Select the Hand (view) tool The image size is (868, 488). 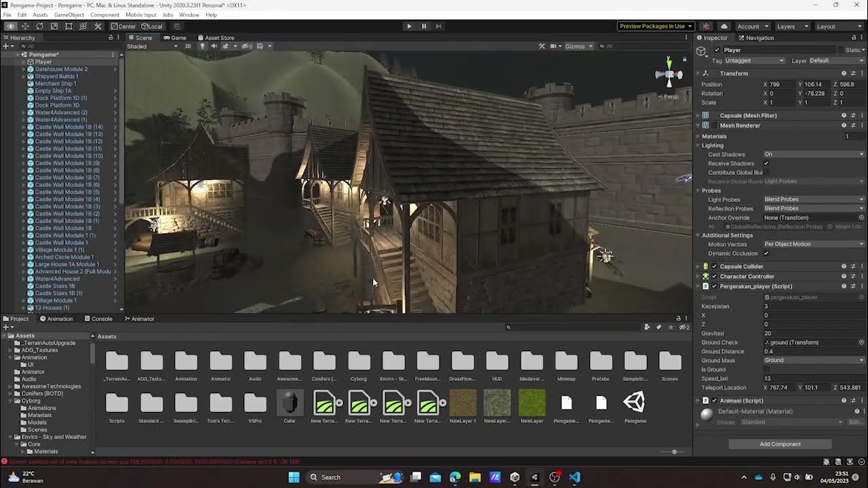[x=11, y=26]
